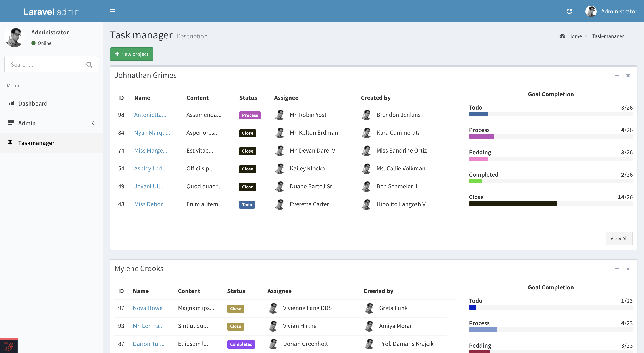Click the search magnifier icon in sidebar
This screenshot has width=644, height=353.
pyautogui.click(x=89, y=65)
